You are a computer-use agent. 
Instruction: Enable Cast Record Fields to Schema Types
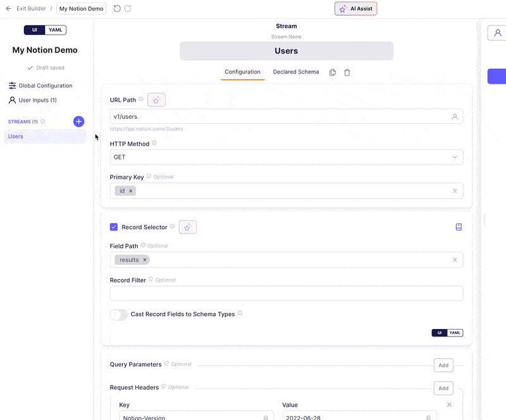pos(119,314)
